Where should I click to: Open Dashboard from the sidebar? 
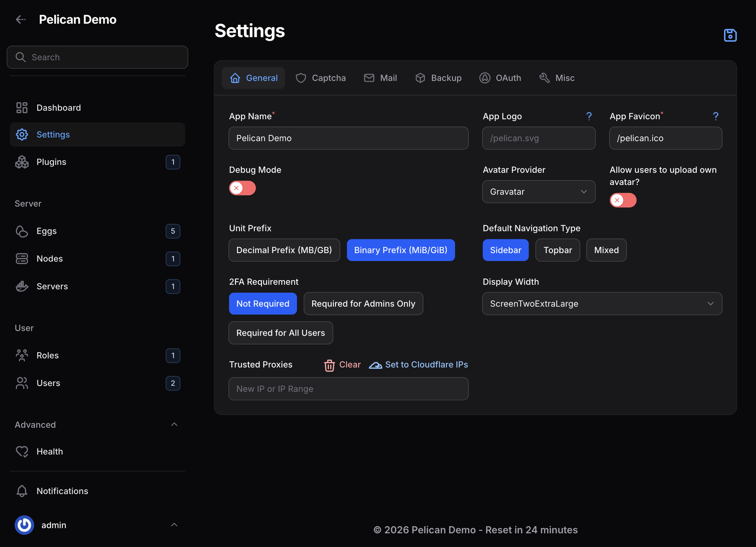(x=97, y=108)
